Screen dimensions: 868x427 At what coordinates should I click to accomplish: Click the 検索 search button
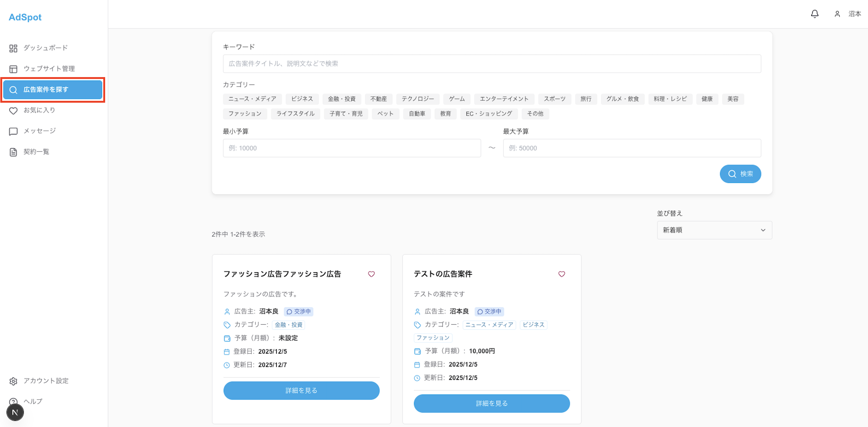coord(740,174)
